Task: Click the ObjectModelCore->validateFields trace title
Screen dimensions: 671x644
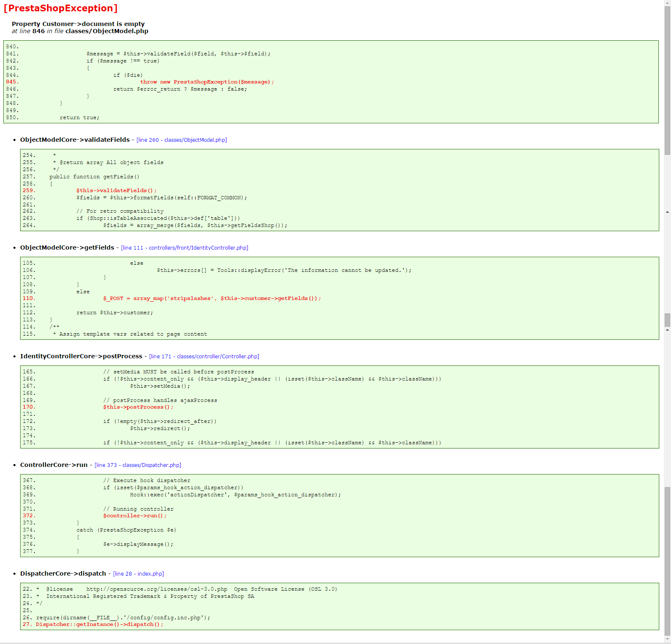Action: pos(75,140)
